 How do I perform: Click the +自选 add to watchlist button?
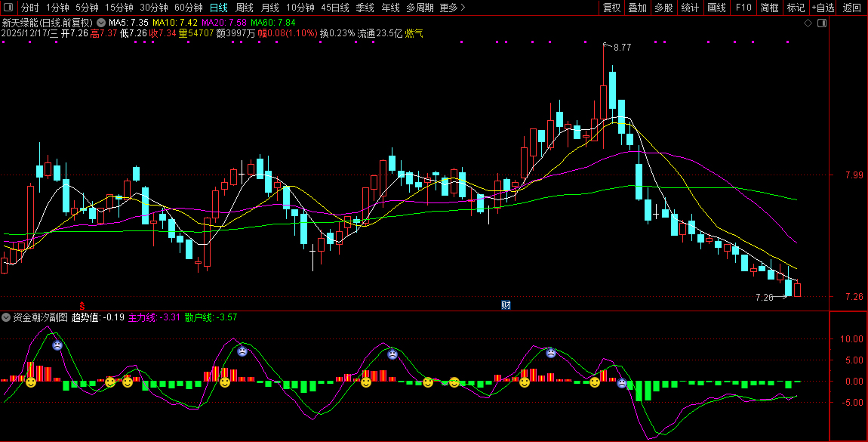[823, 8]
